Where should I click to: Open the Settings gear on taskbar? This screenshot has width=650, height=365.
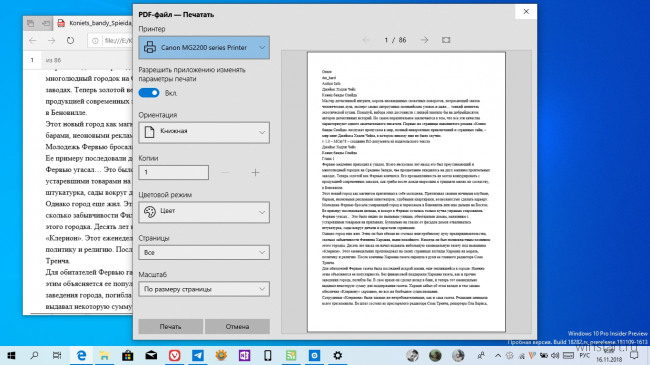[x=338, y=355]
